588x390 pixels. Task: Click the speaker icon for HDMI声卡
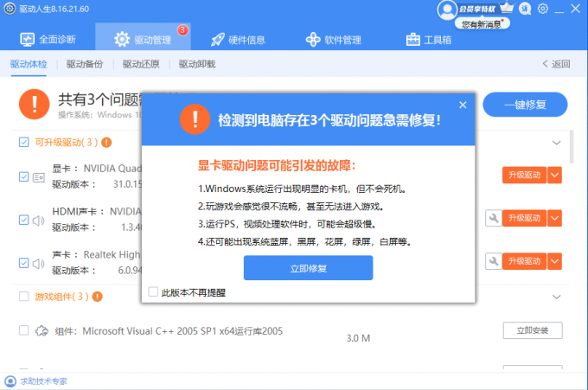[38, 221]
